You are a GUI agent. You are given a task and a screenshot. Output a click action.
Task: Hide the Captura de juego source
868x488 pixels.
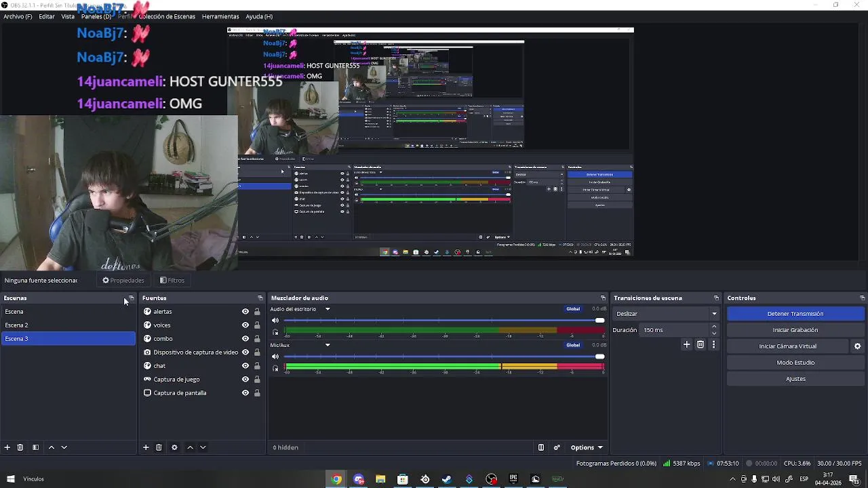(x=245, y=380)
